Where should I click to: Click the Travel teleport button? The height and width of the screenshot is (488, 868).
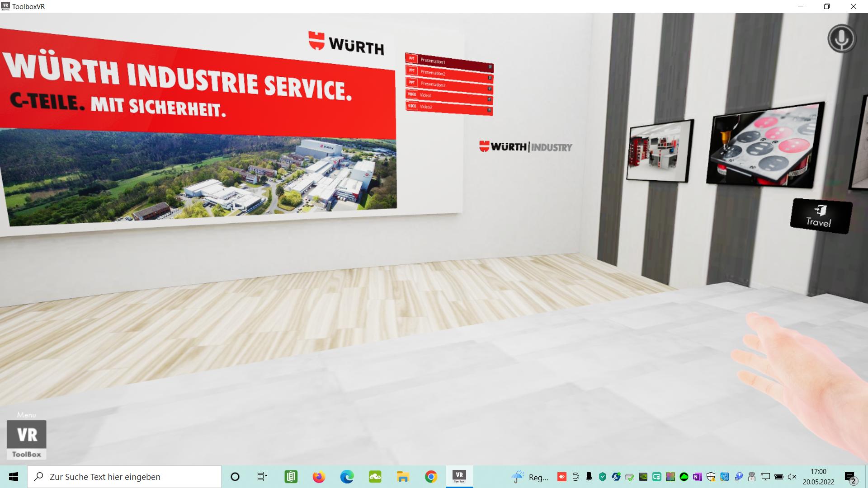tap(821, 216)
